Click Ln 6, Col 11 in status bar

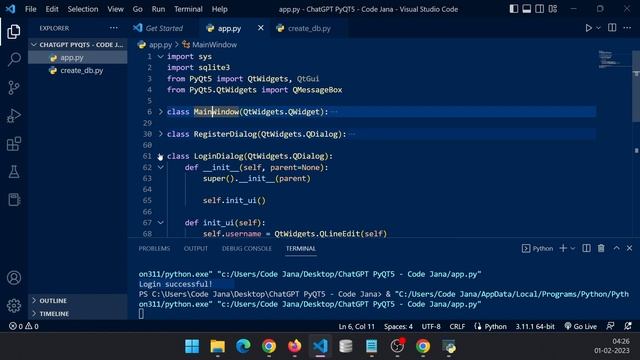pyautogui.click(x=356, y=327)
